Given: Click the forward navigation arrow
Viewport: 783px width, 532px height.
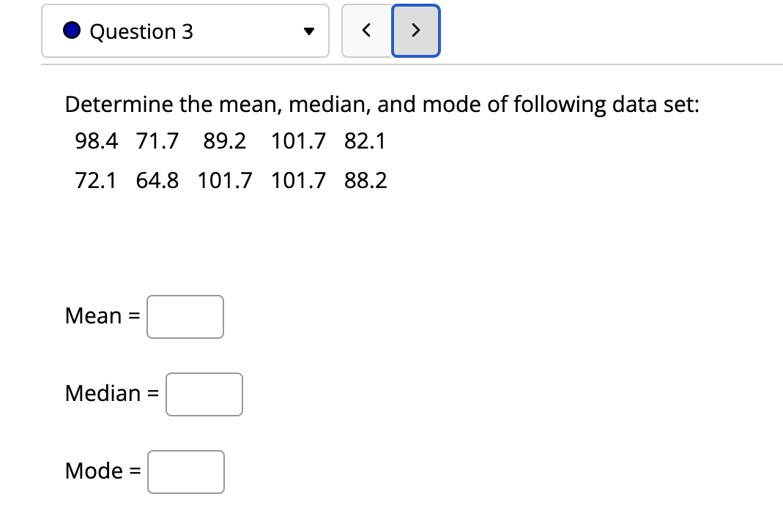Looking at the screenshot, I should click(415, 31).
